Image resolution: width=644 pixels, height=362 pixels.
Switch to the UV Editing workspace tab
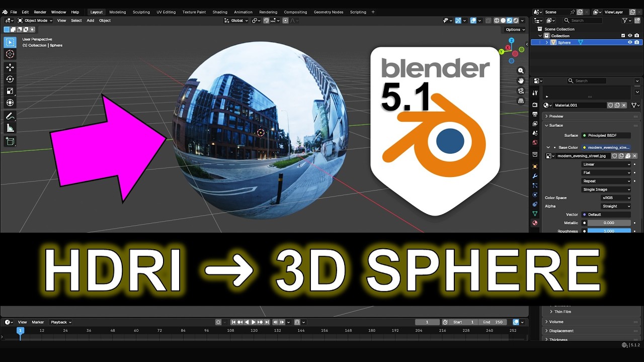pyautogui.click(x=166, y=12)
